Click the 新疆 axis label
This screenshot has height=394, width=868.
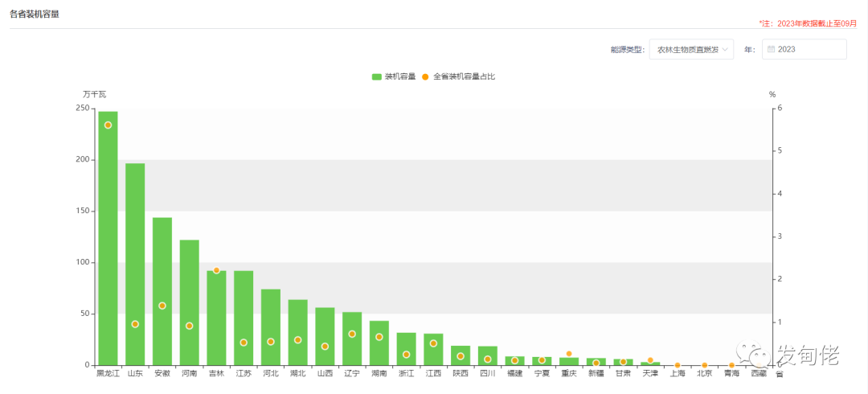596,374
